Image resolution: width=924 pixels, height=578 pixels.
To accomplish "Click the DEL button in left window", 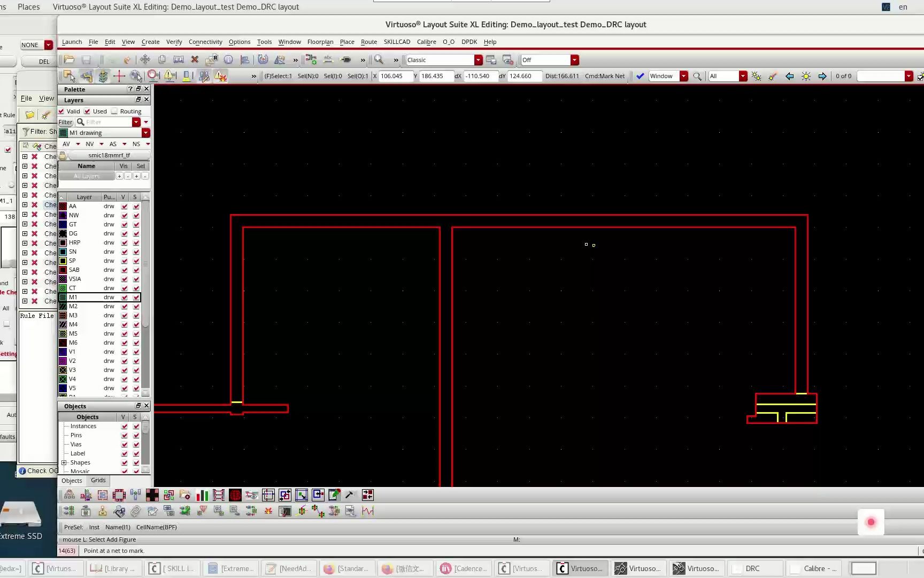I will click(44, 61).
